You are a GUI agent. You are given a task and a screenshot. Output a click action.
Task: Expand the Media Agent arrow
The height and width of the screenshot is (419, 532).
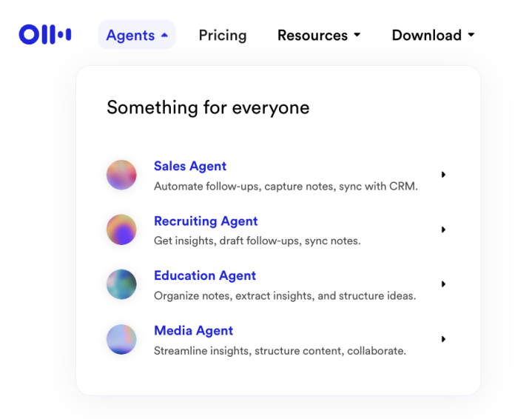coord(443,339)
